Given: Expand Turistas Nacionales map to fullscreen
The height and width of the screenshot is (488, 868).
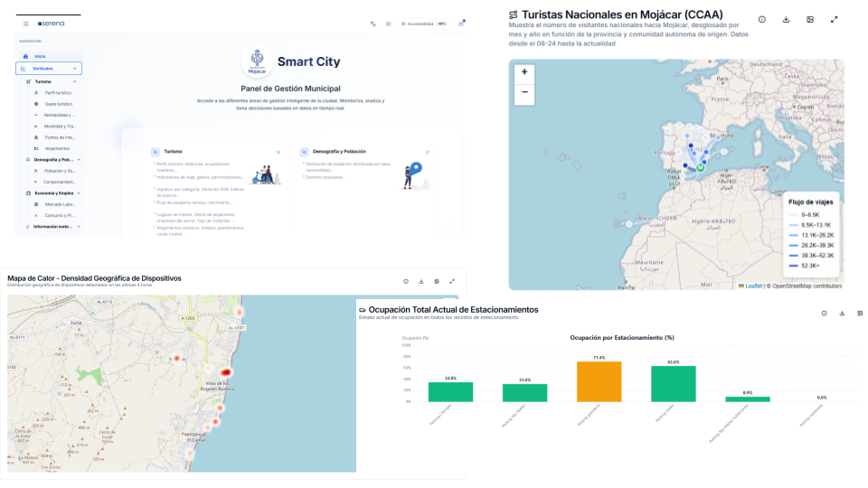Looking at the screenshot, I should (834, 19).
